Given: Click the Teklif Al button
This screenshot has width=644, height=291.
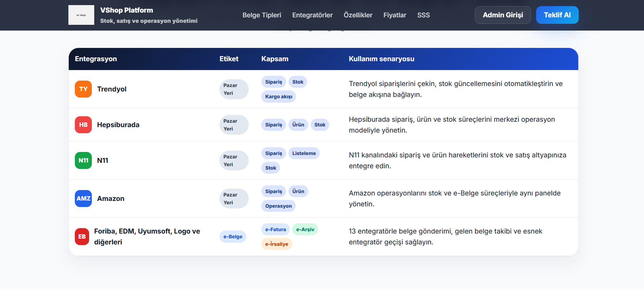Looking at the screenshot, I should (x=557, y=15).
